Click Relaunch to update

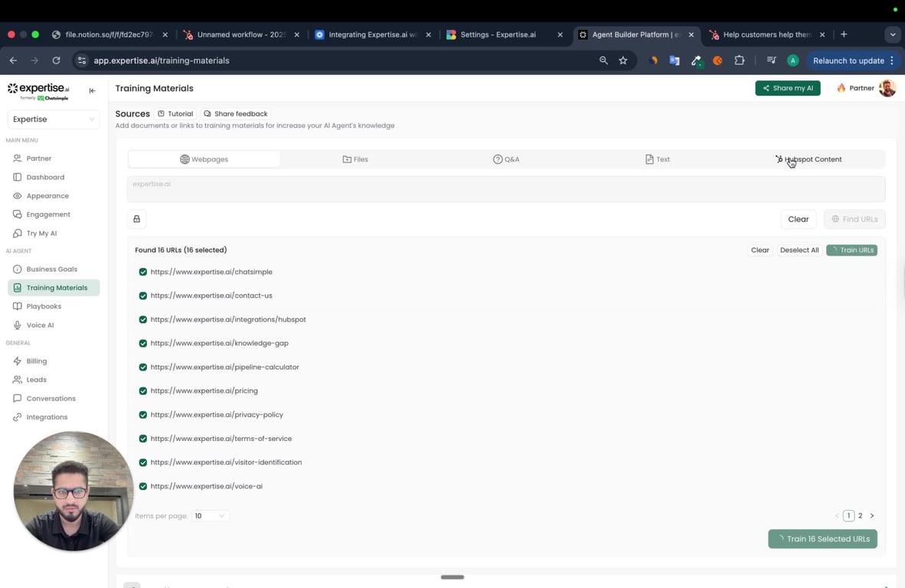(853, 60)
